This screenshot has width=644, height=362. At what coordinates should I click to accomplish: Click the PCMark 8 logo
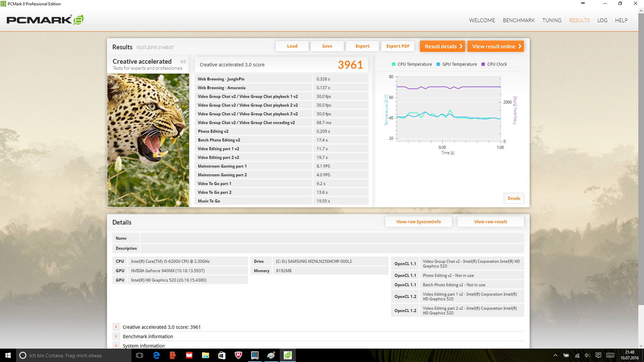click(x=45, y=20)
